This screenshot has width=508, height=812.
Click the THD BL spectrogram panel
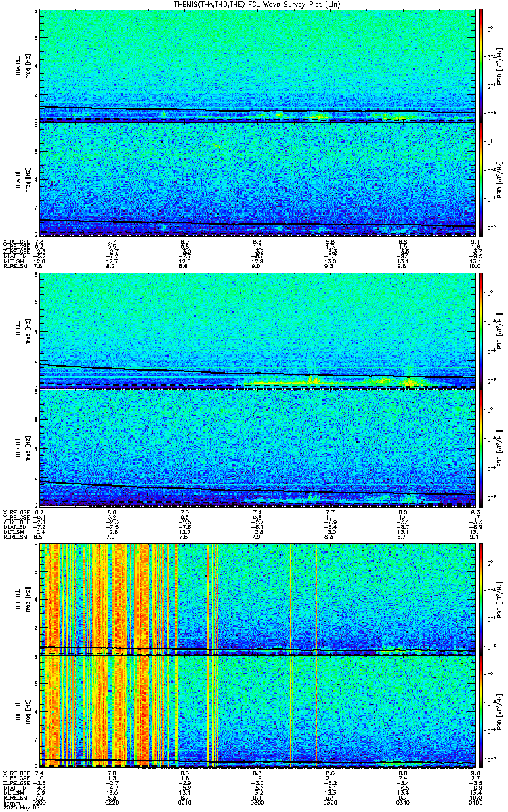coord(257,332)
